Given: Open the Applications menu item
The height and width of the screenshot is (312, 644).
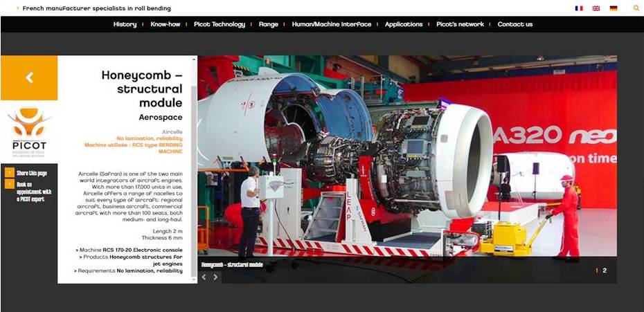Looking at the screenshot, I should point(404,24).
